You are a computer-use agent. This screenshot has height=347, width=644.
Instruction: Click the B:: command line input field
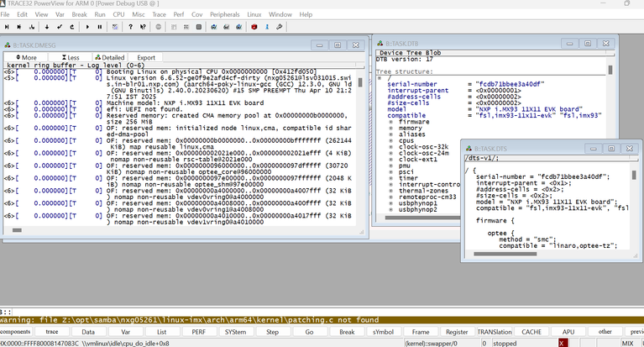[x=327, y=313]
